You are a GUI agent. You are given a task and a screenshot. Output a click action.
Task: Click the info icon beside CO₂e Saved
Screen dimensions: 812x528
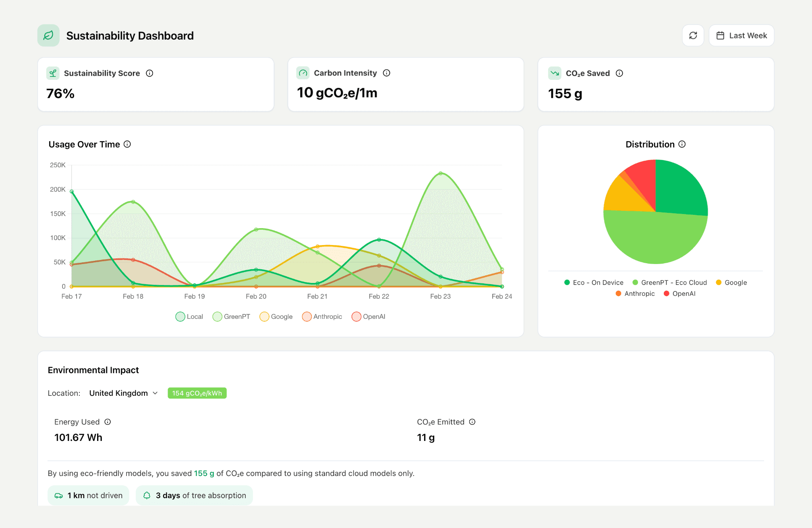[619, 73]
